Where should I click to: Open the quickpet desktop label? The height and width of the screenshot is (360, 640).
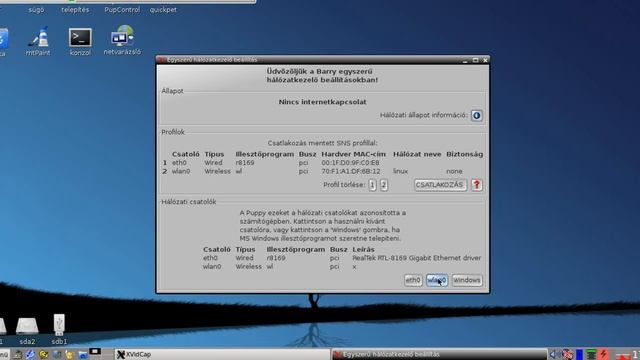tap(163, 10)
